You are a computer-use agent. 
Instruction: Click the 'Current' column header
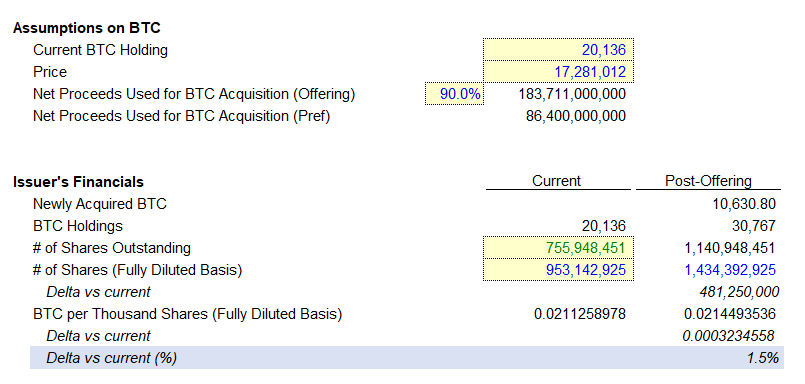click(557, 181)
